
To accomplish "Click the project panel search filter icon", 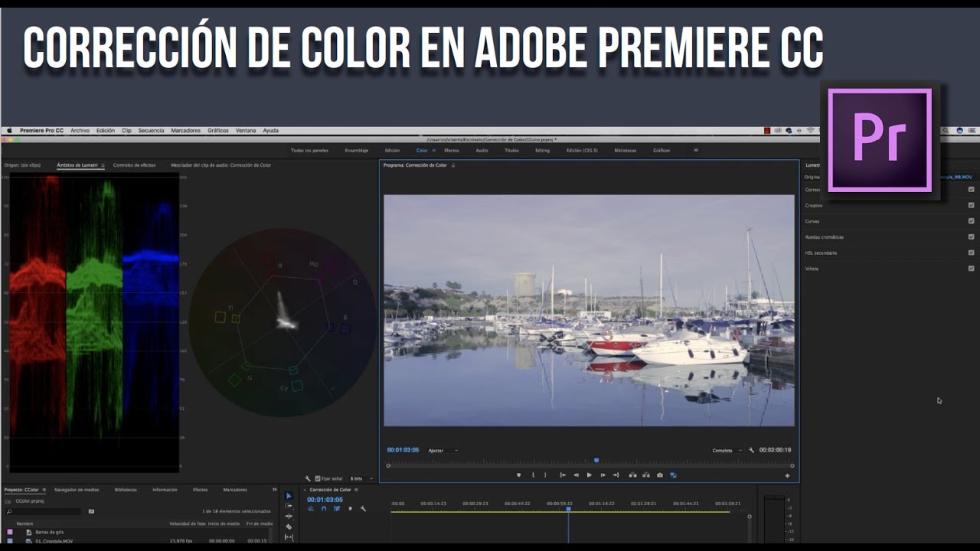I will [x=91, y=511].
